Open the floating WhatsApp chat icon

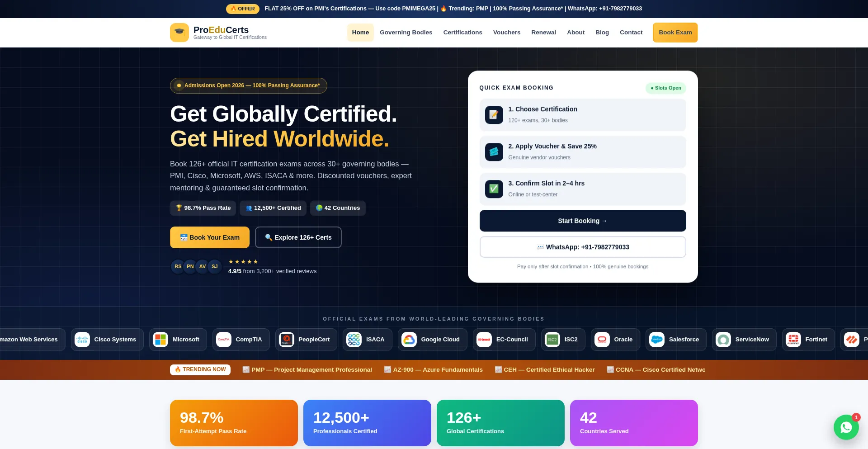(x=846, y=427)
